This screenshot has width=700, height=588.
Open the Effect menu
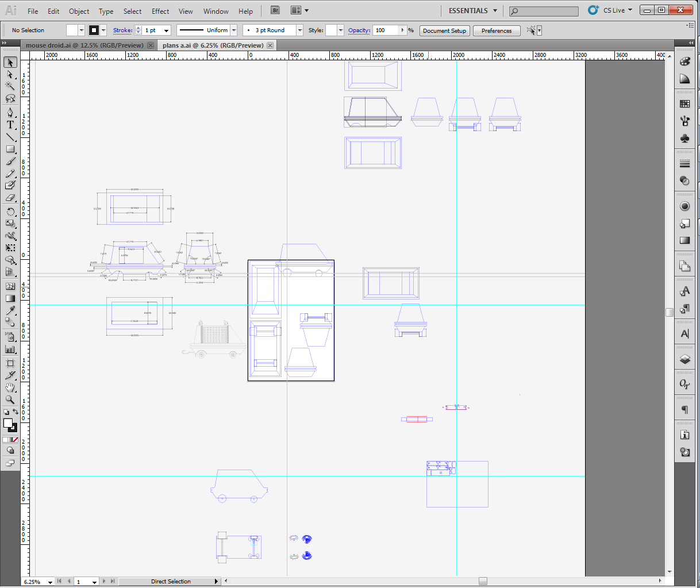tap(160, 11)
